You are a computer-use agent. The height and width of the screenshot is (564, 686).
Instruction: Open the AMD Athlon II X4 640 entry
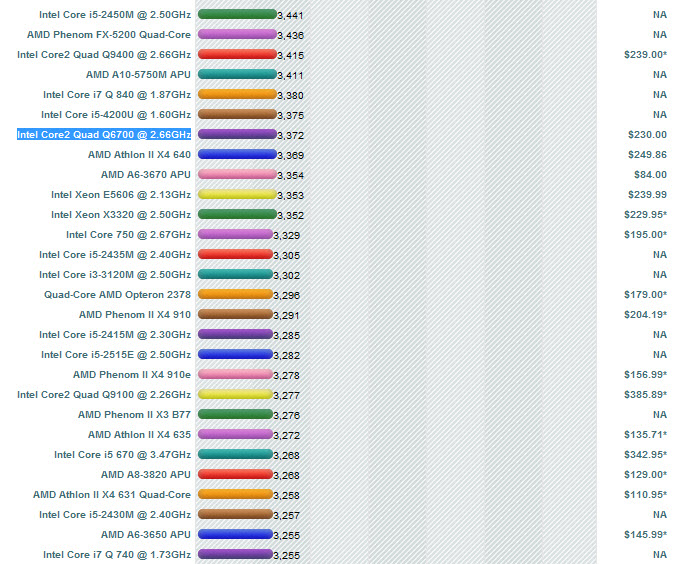(x=140, y=155)
